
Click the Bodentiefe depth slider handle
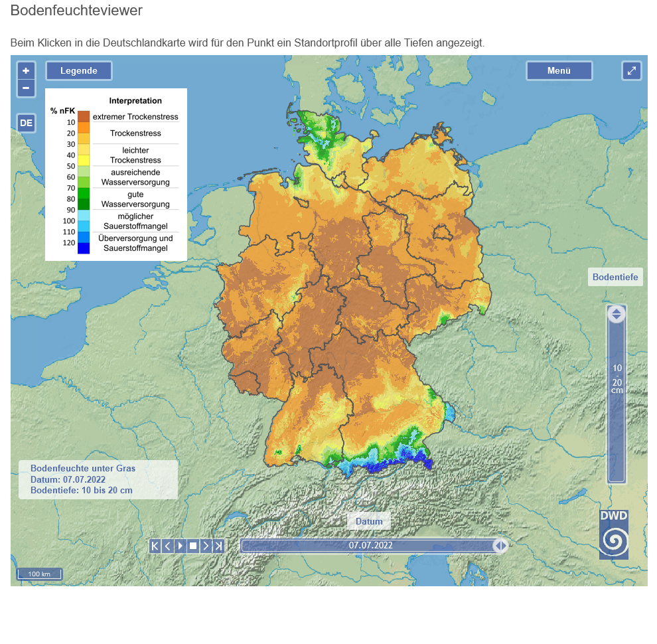(617, 314)
